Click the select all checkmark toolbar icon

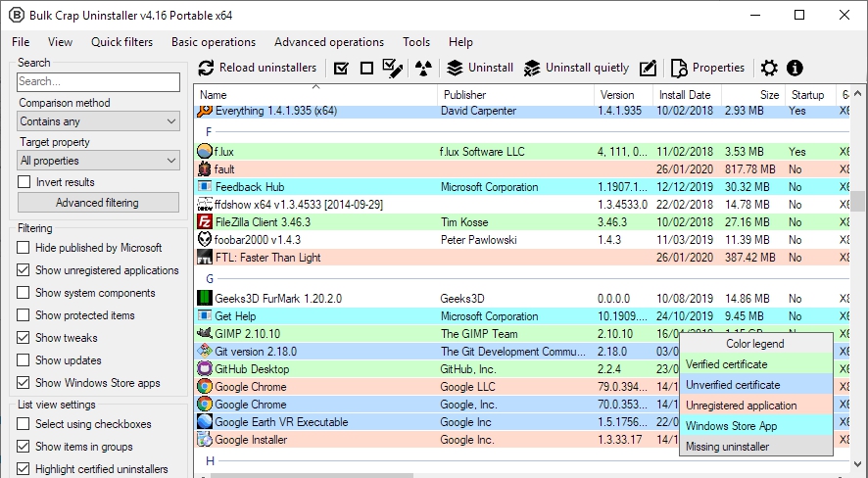pos(342,68)
